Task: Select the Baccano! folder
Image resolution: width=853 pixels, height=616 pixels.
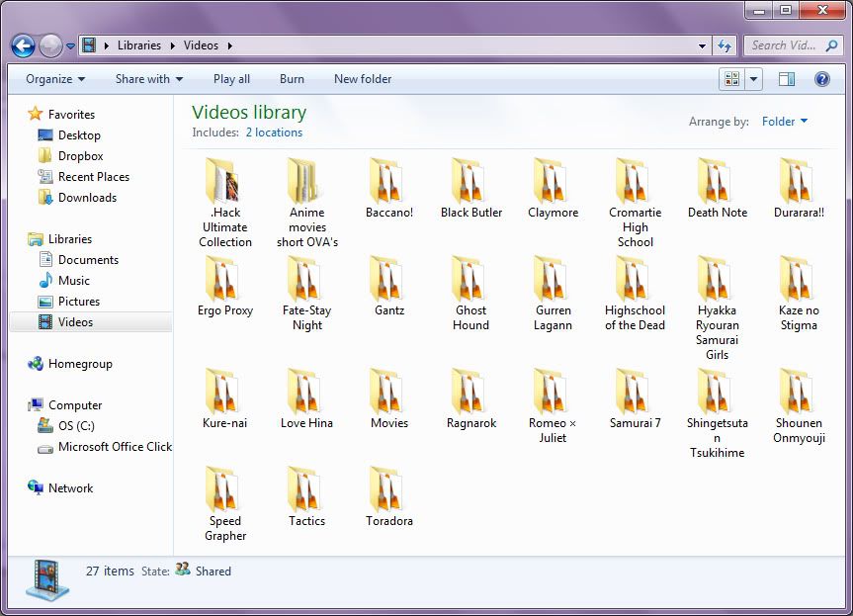Action: pyautogui.click(x=389, y=188)
